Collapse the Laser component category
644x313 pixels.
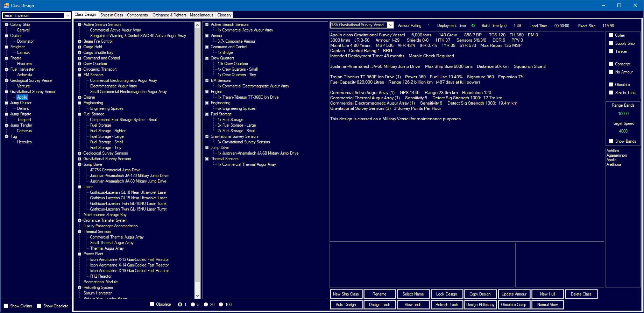(x=80, y=187)
